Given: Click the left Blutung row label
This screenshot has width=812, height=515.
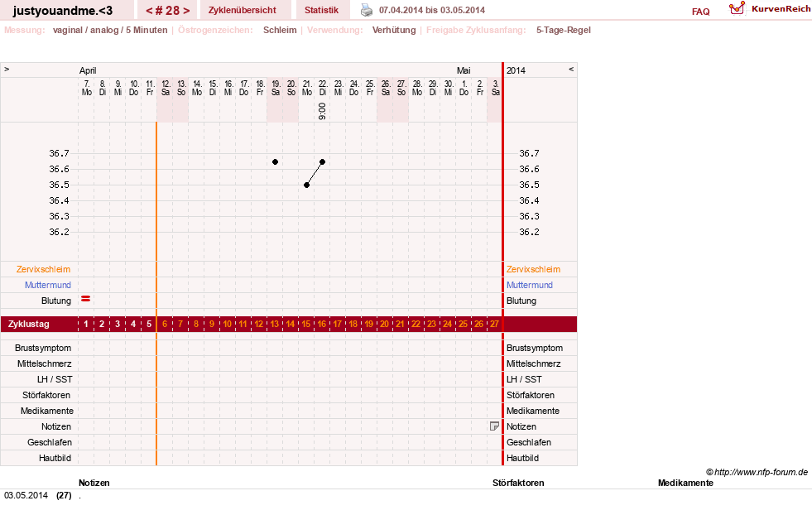Looking at the screenshot, I should pyautogui.click(x=56, y=301).
